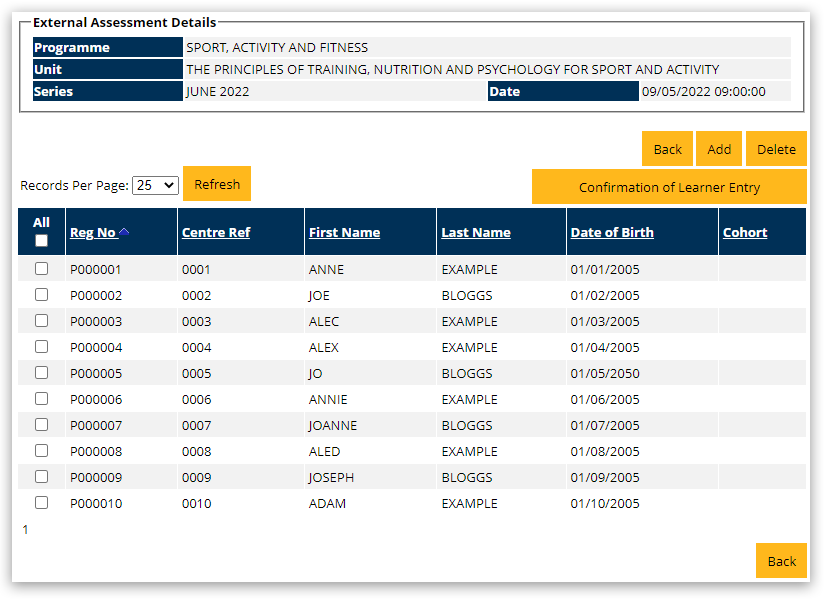Click the bottom Back button

(781, 561)
